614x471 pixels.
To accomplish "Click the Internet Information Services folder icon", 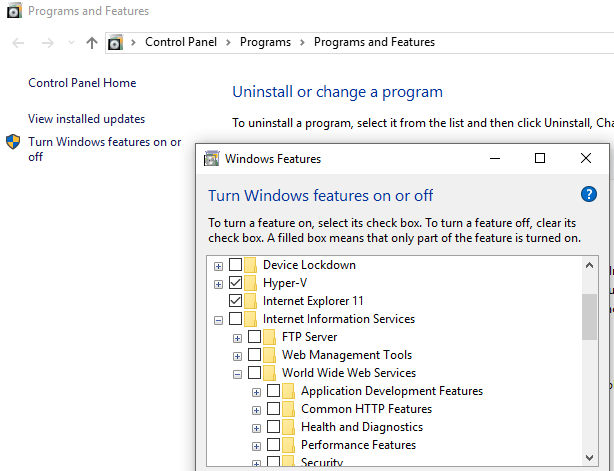I will point(251,319).
